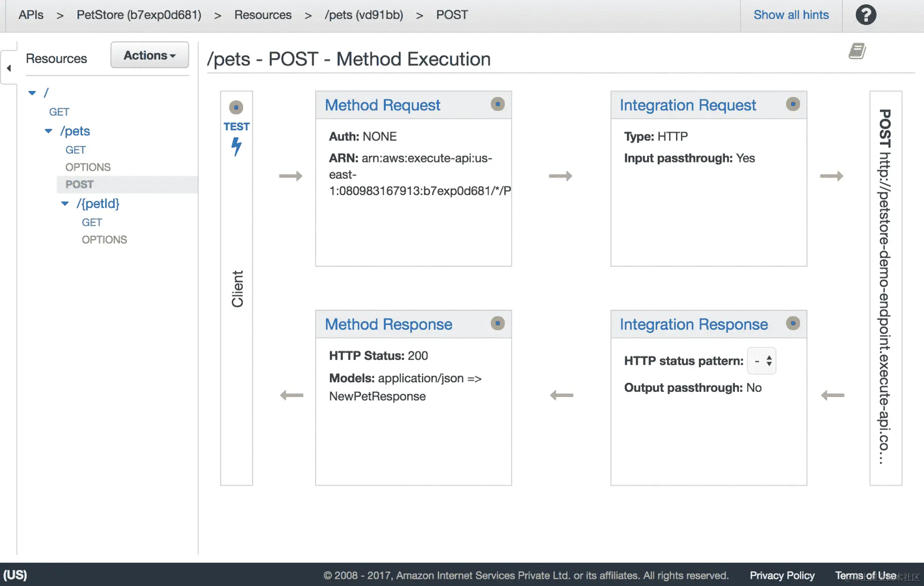Click the hint dot on Integration Response
The image size is (924, 586).
tap(793, 324)
